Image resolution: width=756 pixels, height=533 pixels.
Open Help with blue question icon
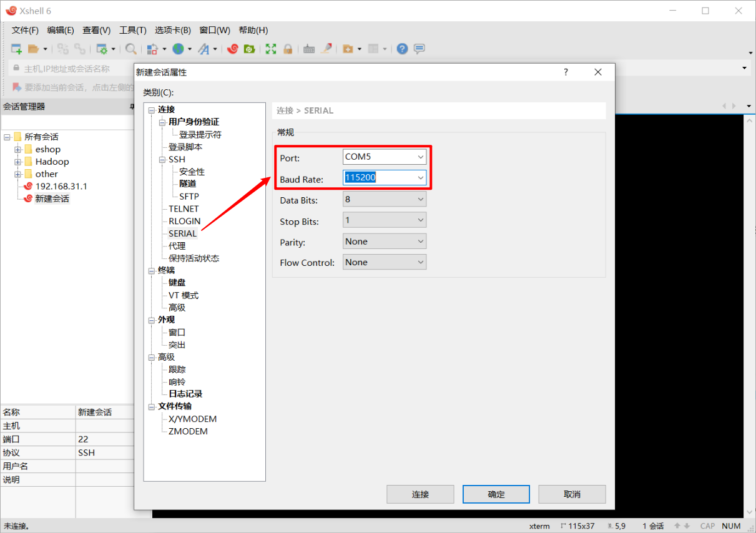403,49
